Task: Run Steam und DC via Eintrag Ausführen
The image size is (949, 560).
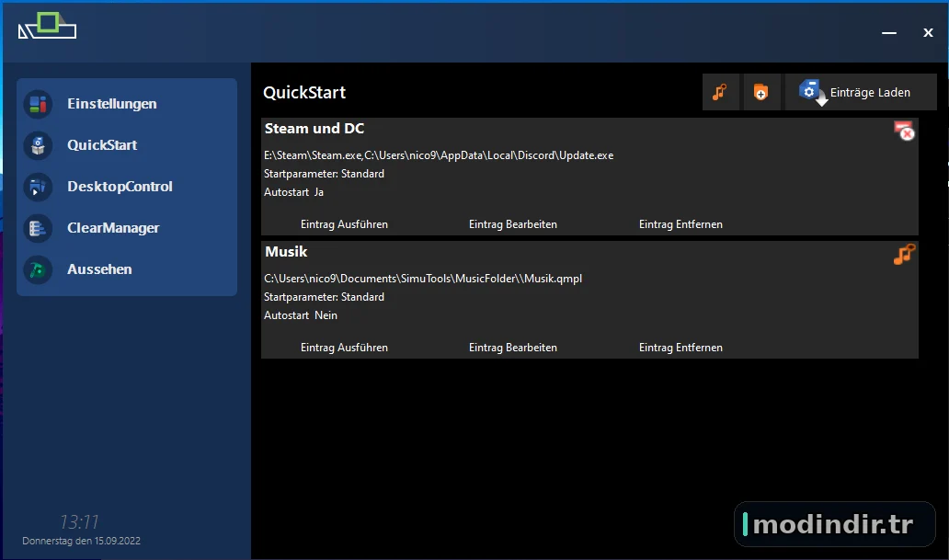Action: (344, 224)
